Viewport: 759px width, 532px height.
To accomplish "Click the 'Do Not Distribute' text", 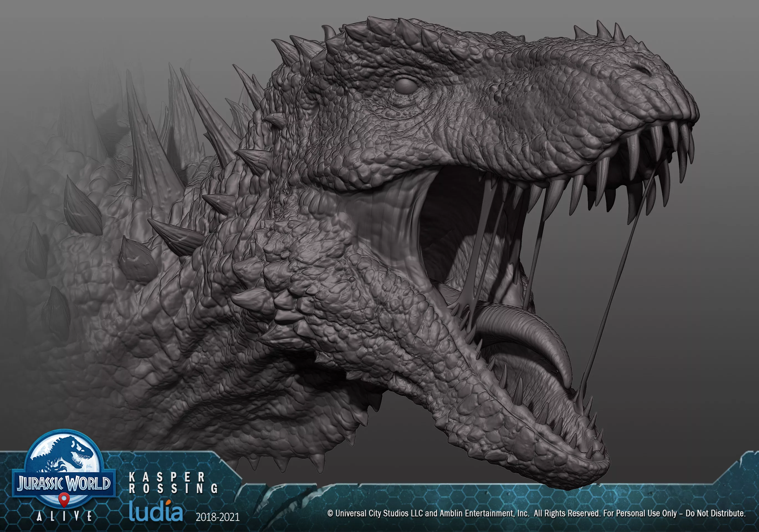I will tap(716, 513).
